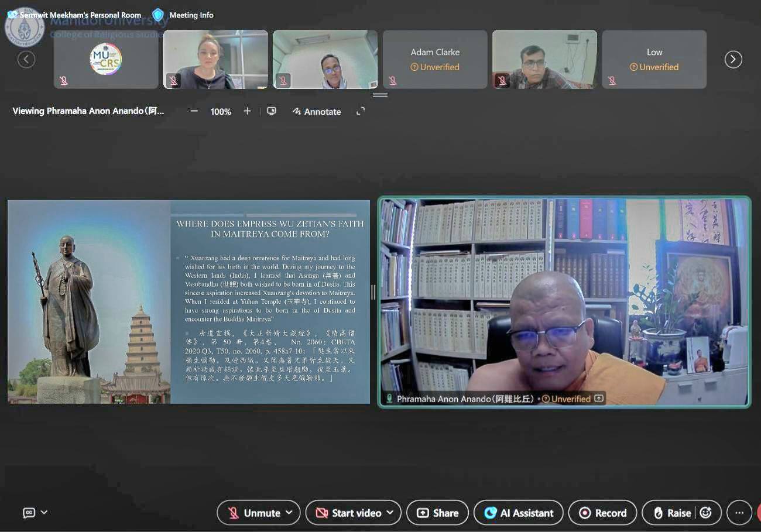Click the shared screen options monitor icon
761x532 pixels.
coord(272,111)
